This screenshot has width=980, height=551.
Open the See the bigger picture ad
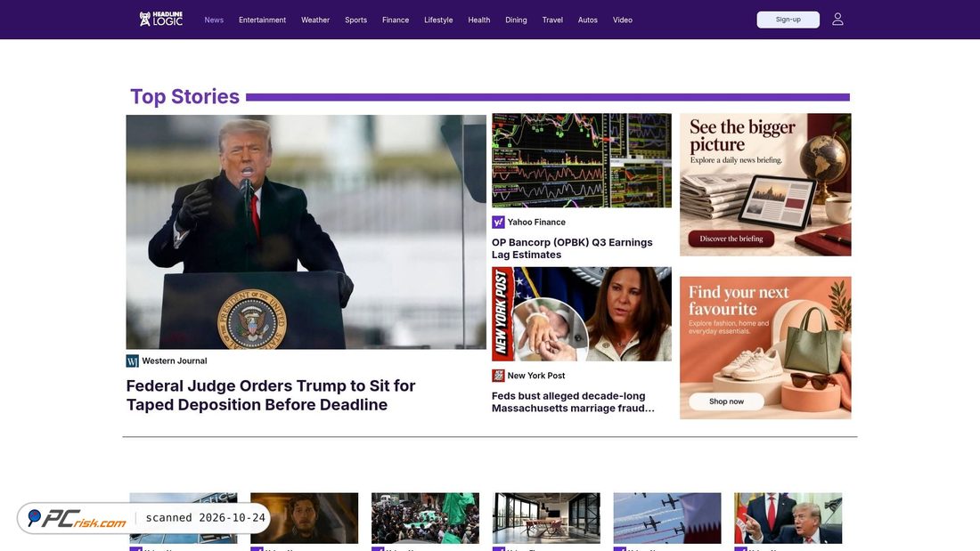pyautogui.click(x=765, y=184)
